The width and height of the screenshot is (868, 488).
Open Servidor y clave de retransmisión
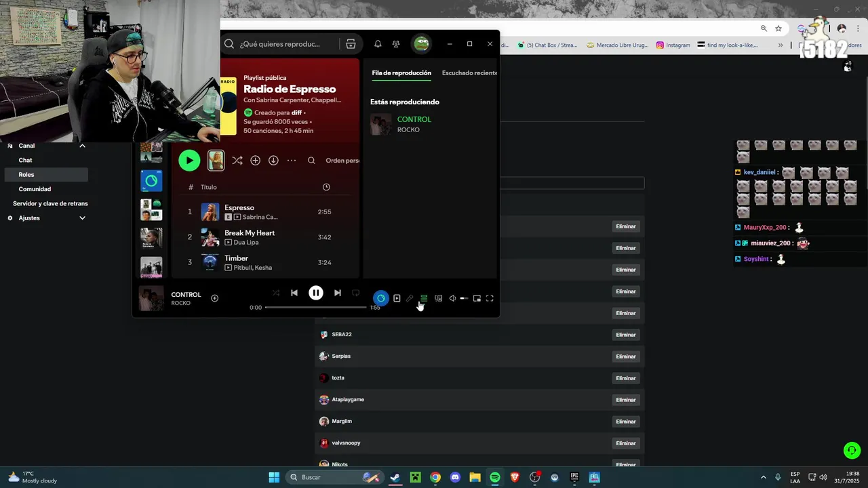coord(50,203)
